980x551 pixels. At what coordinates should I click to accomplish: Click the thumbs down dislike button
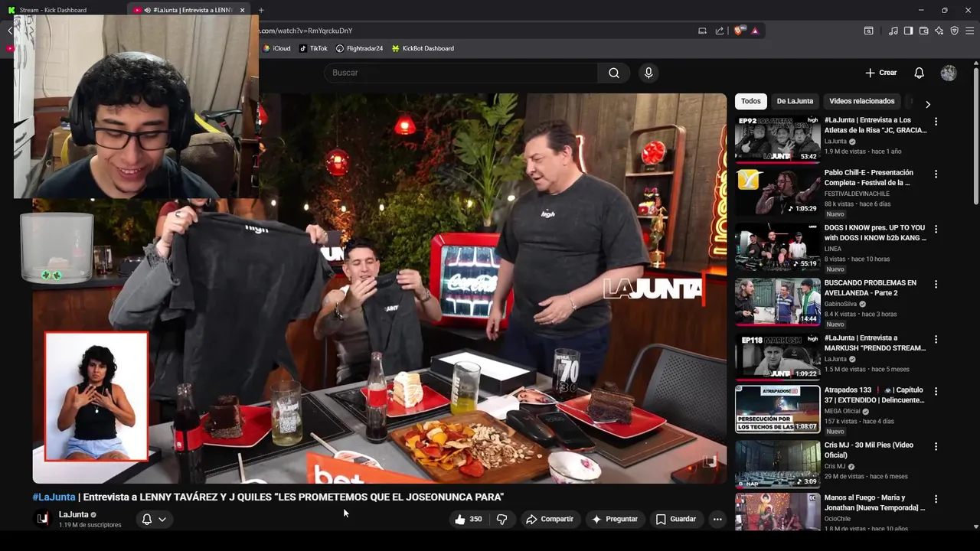[501, 519]
